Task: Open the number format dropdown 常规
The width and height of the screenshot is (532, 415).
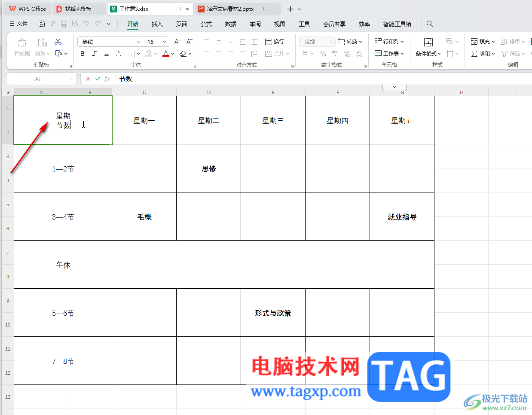Action: (331, 42)
